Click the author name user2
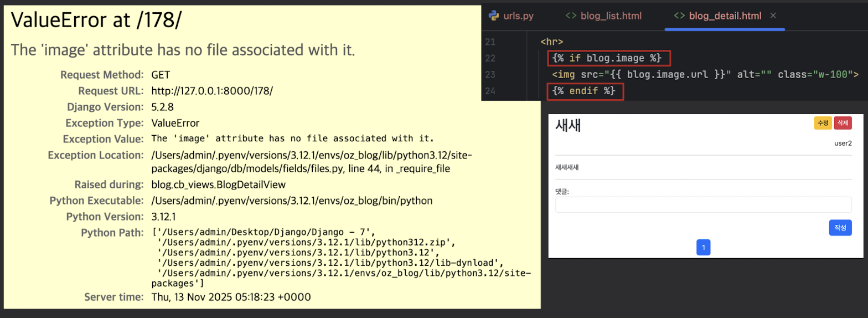This screenshot has height=318, width=868. [x=843, y=143]
